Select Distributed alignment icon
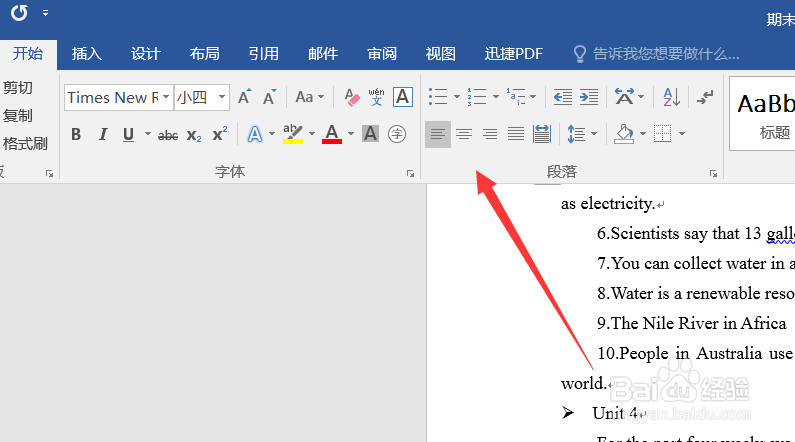The width and height of the screenshot is (795, 442). click(542, 134)
